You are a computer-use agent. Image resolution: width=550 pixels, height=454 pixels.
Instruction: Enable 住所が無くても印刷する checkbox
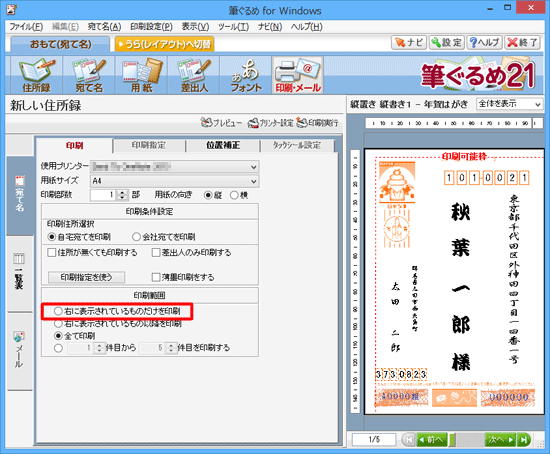(52, 253)
